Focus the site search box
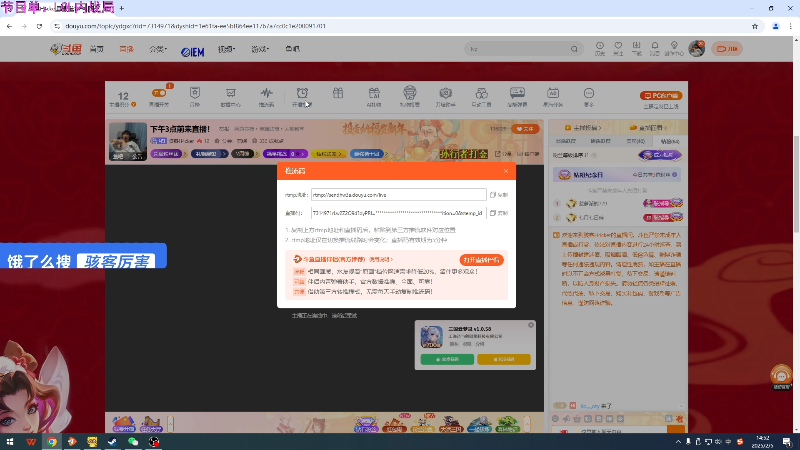The width and height of the screenshot is (800, 450). click(x=518, y=49)
